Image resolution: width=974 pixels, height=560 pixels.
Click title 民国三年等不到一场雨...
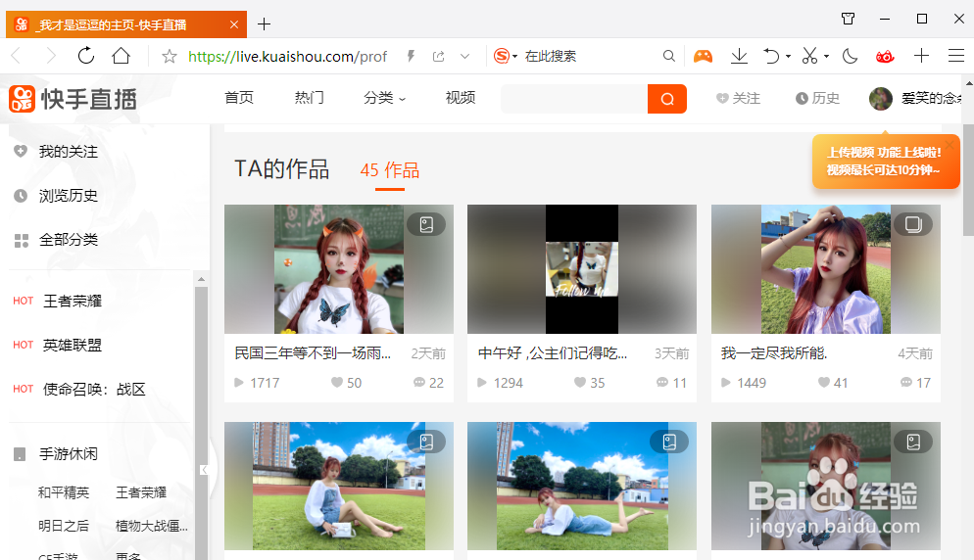click(313, 353)
